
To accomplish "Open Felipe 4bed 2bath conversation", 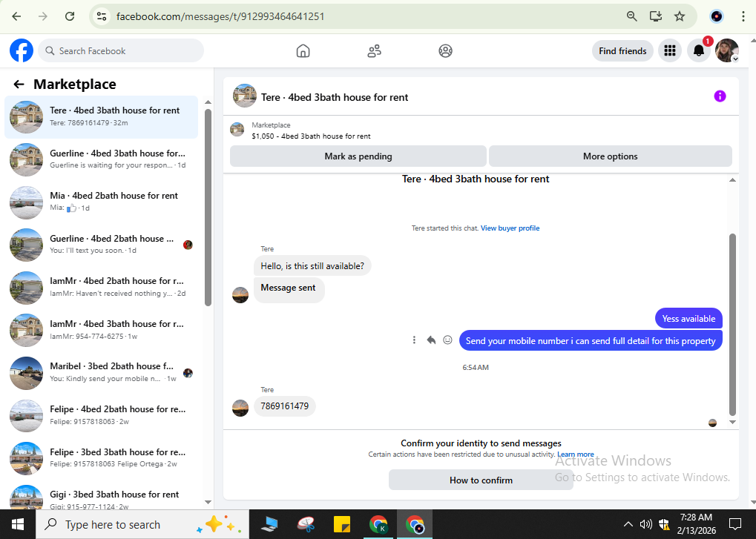I will pyautogui.click(x=101, y=415).
